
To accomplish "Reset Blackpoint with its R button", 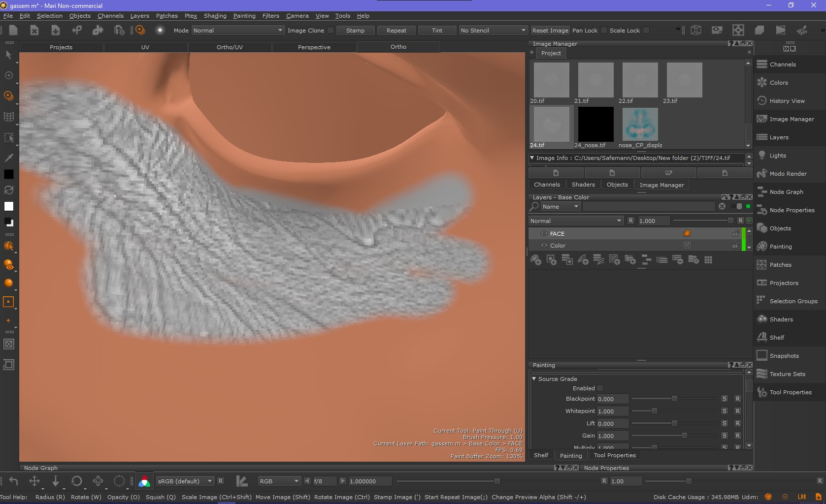I will click(x=737, y=399).
